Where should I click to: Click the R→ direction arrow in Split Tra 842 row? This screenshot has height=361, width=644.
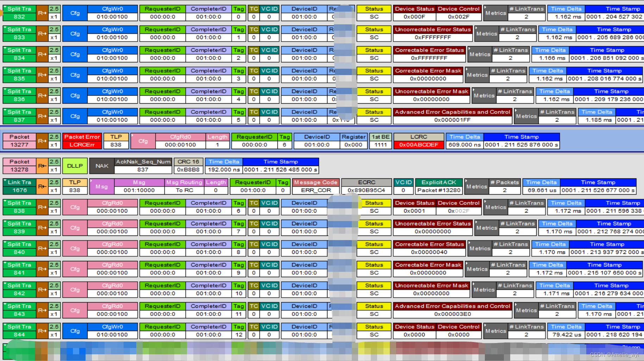42,289
